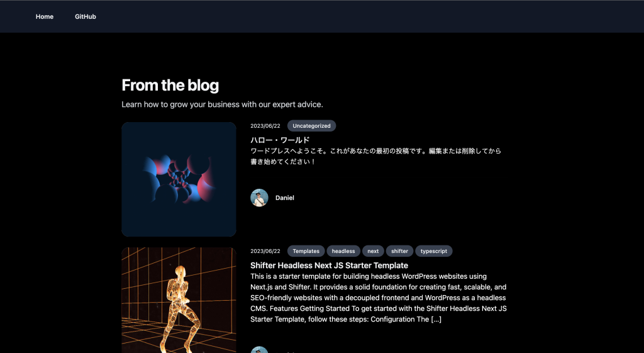Filter by the next tag

373,251
